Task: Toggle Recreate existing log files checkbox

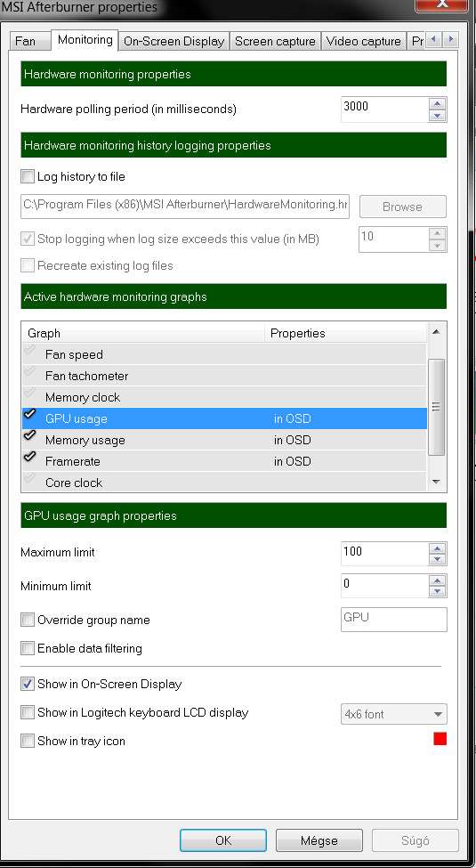Action: click(27, 265)
